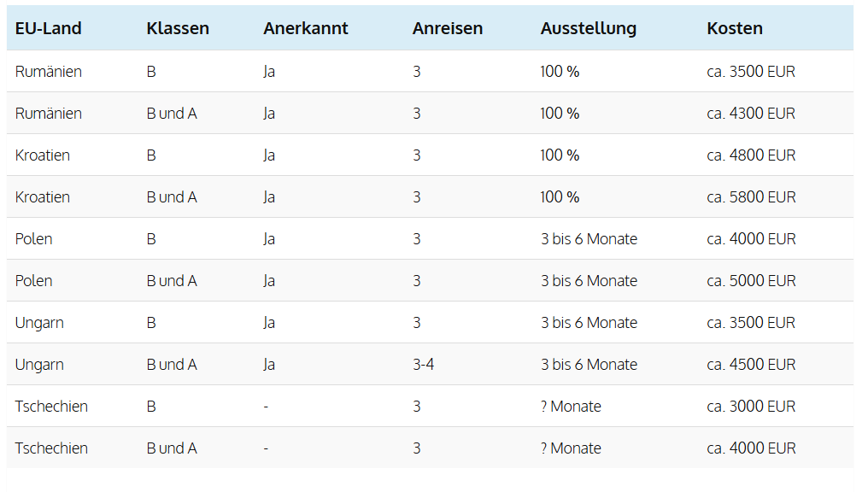868x492 pixels.
Task: Click the Anerkannt column header
Action: (306, 28)
